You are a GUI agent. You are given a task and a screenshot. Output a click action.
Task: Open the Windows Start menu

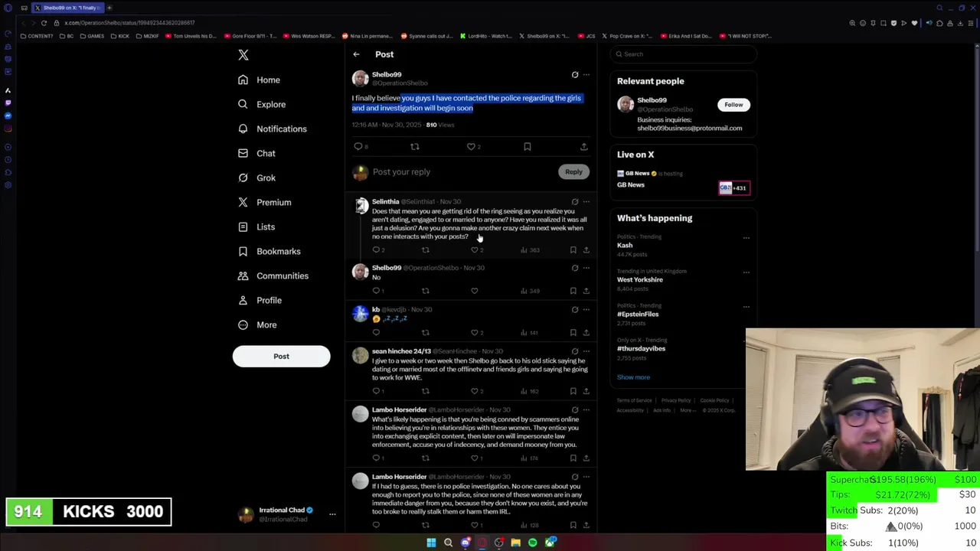431,543
